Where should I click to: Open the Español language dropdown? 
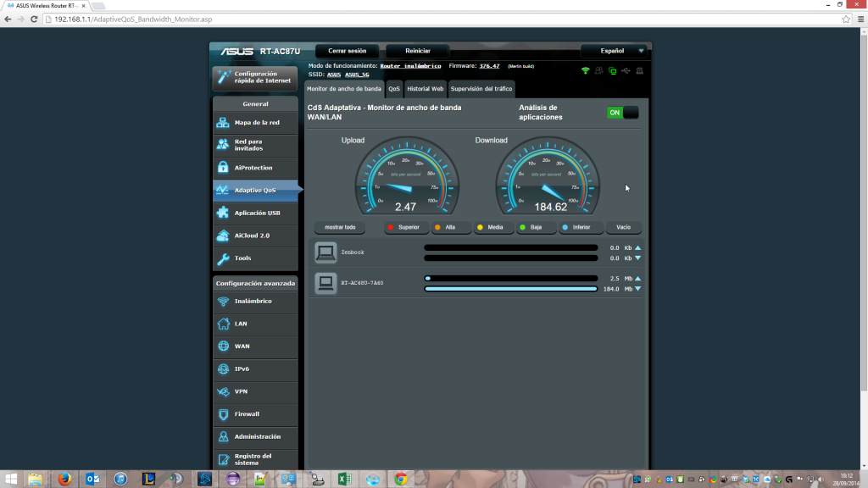click(615, 51)
